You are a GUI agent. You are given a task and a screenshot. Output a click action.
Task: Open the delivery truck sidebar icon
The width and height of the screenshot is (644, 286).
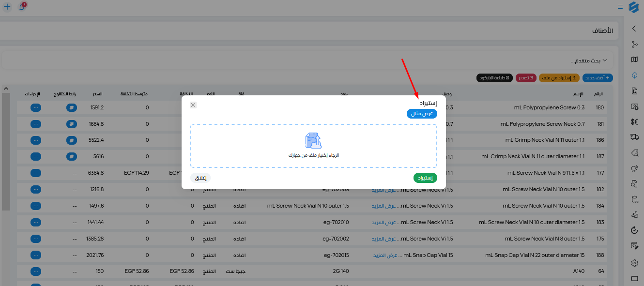coord(634,137)
